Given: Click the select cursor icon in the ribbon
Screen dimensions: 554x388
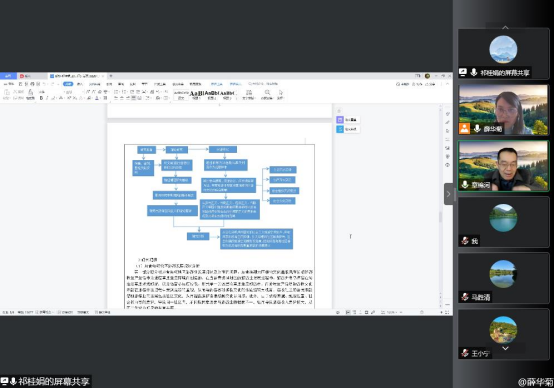Looking at the screenshot, I should pyautogui.click(x=281, y=94).
